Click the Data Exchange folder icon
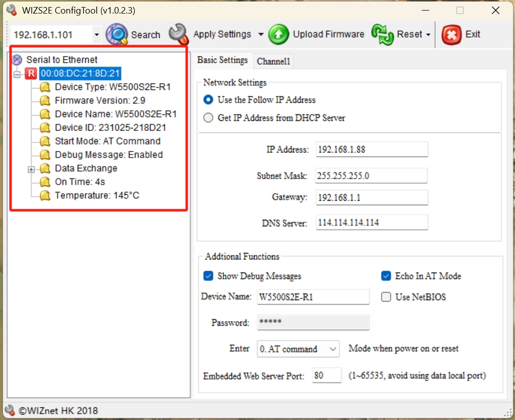This screenshot has width=515, height=420. [46, 169]
